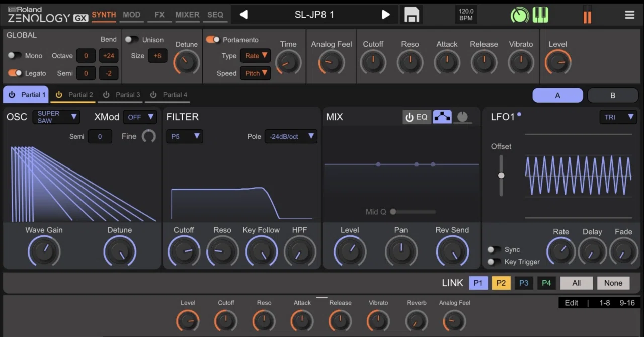
Task: Click the Portamento Time knob
Action: (288, 62)
